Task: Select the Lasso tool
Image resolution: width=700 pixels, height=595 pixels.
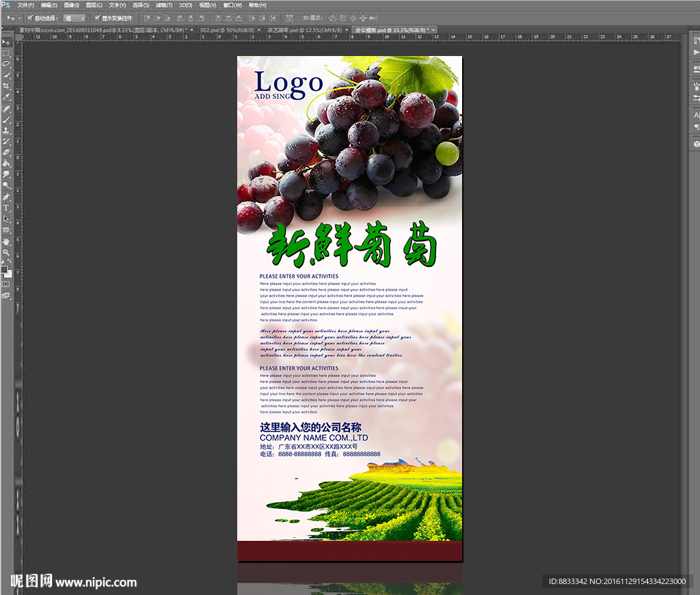Action: pyautogui.click(x=5, y=64)
